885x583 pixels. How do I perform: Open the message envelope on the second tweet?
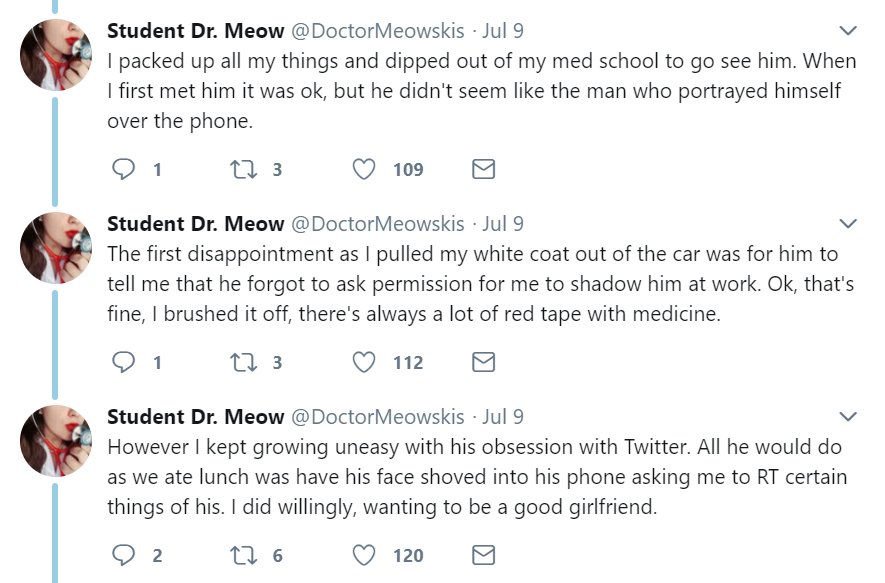point(482,362)
